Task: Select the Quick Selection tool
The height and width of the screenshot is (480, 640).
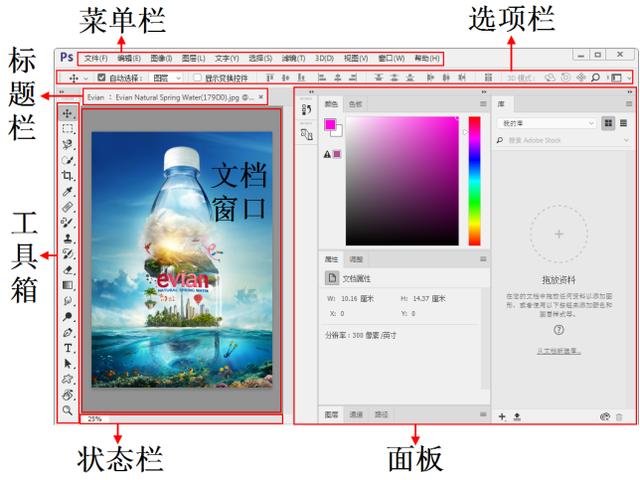Action: pos(67,160)
